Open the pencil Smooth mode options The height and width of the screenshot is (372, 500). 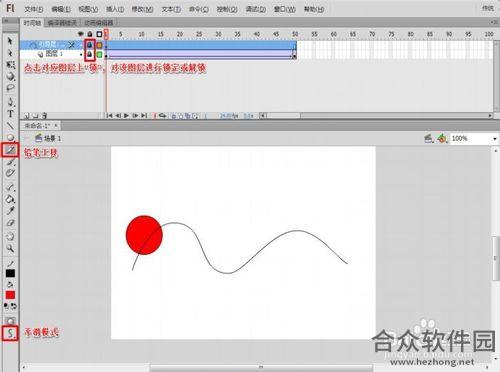tap(10, 333)
